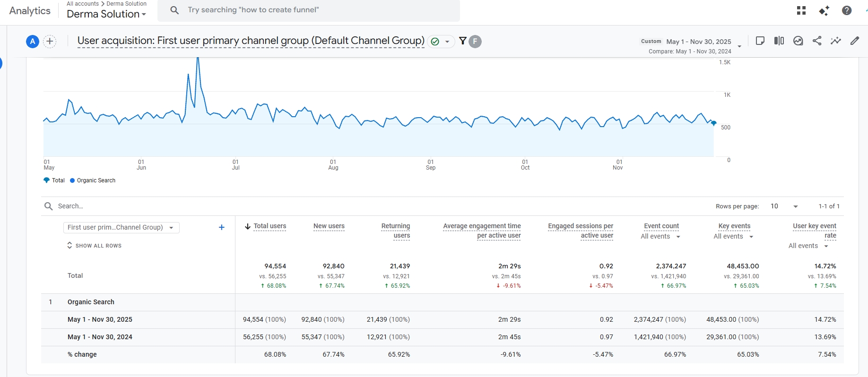Click the report filter funnel icon
The width and height of the screenshot is (868, 377).
tap(463, 41)
